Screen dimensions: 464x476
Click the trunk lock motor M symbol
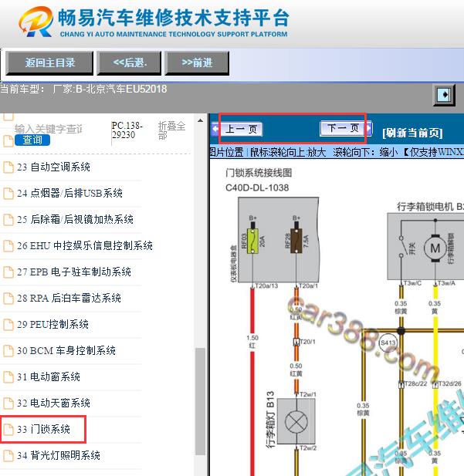tap(435, 248)
